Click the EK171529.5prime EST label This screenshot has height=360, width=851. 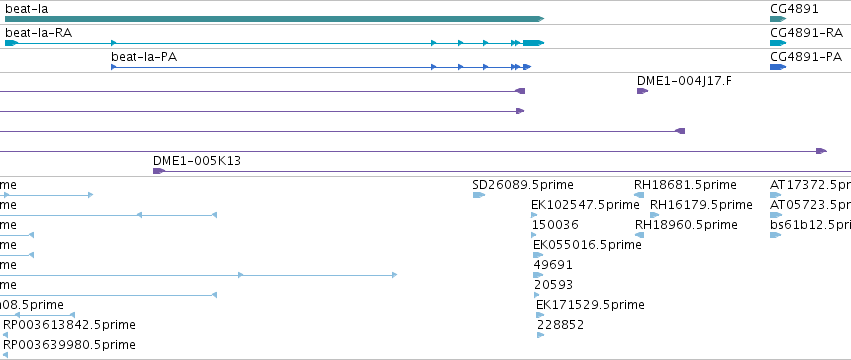coord(590,305)
